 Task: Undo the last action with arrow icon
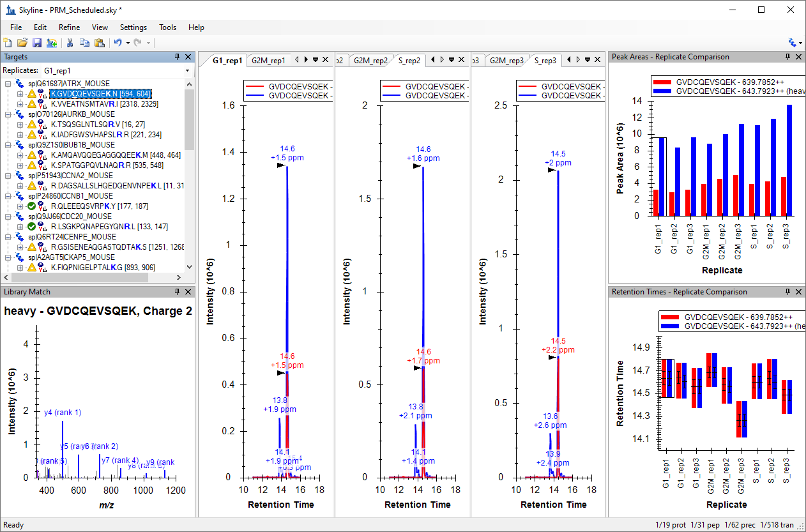(118, 43)
